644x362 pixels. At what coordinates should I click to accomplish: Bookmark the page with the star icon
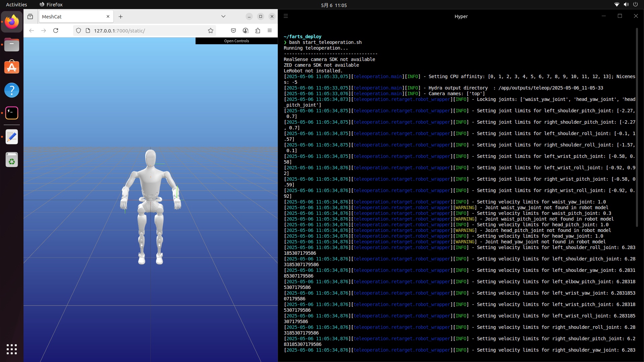tap(211, 31)
